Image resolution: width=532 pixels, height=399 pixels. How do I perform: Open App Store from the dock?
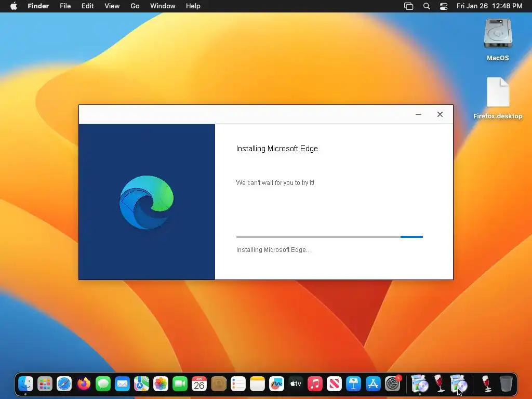tap(373, 384)
